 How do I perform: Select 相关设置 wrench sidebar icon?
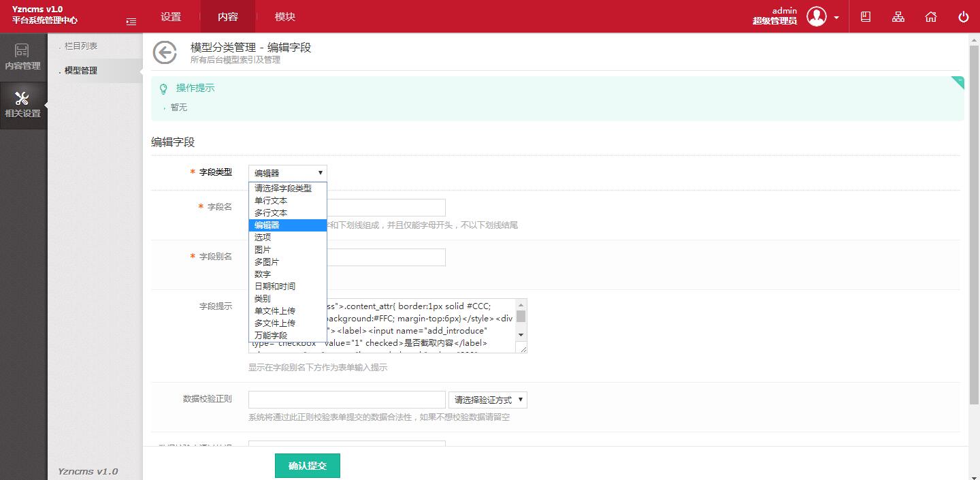tap(22, 105)
